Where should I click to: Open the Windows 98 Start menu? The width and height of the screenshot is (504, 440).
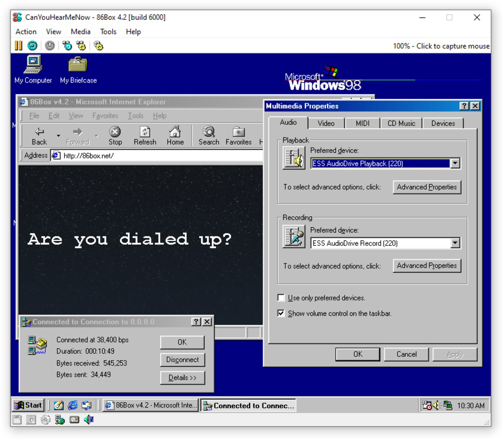(28, 405)
